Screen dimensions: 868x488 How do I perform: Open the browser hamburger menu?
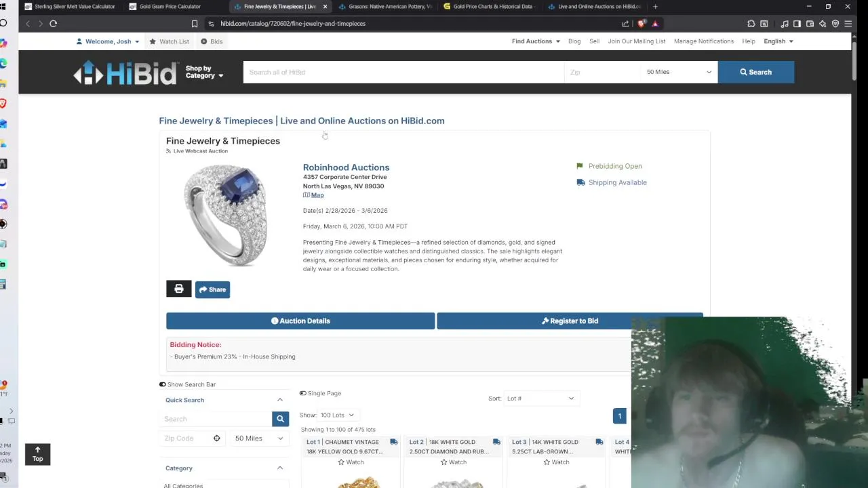848,24
